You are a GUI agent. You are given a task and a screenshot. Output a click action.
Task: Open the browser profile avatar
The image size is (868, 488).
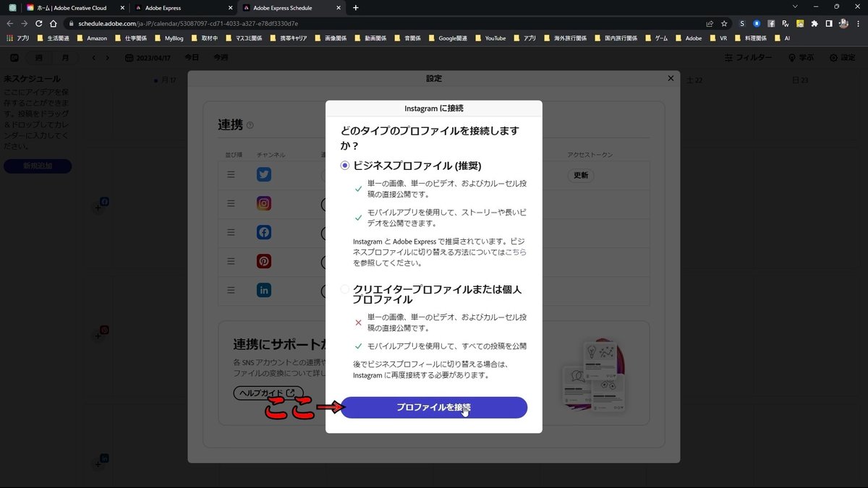point(843,23)
